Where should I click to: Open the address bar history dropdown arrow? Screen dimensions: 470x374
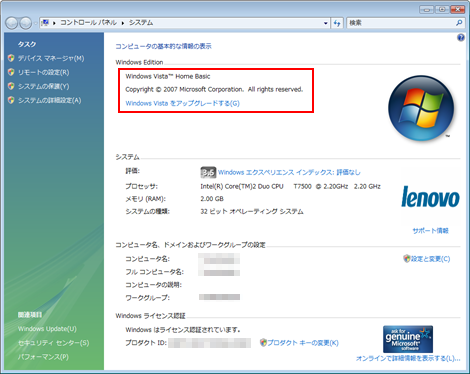(x=326, y=23)
